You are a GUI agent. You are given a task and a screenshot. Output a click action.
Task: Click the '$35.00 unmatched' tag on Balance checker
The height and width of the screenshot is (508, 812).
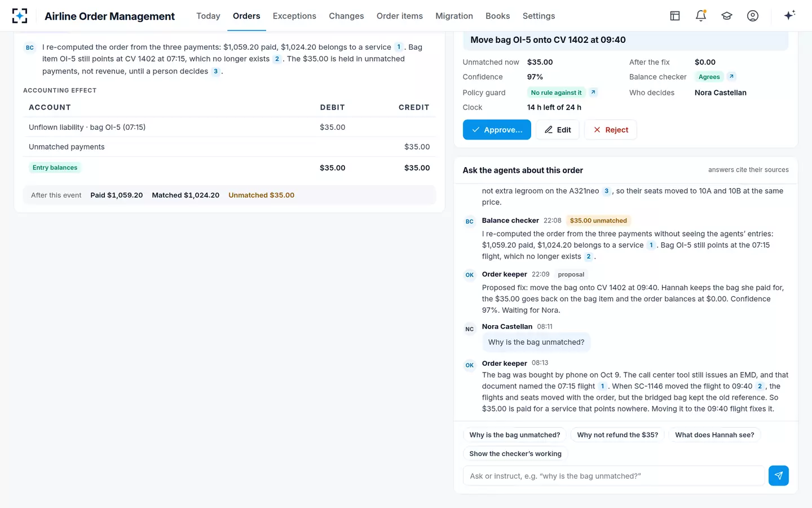(598, 220)
